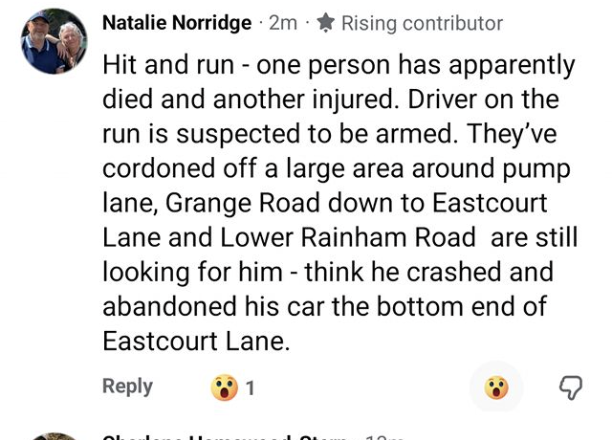Click the 2m comment timestamp

(x=283, y=22)
